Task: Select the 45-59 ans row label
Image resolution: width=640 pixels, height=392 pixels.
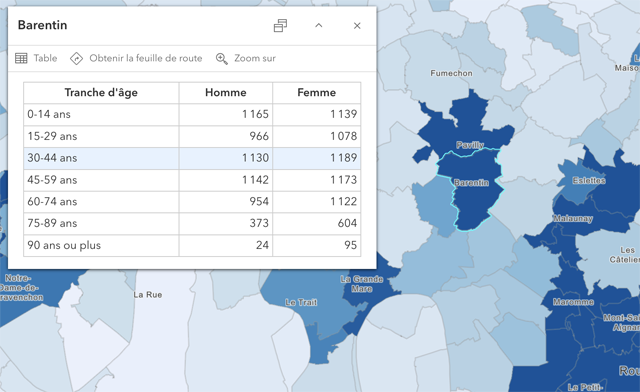Action: coord(52,180)
